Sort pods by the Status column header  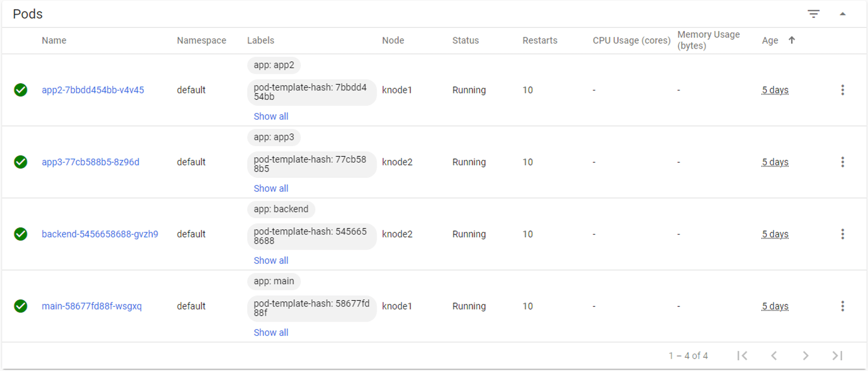[465, 40]
